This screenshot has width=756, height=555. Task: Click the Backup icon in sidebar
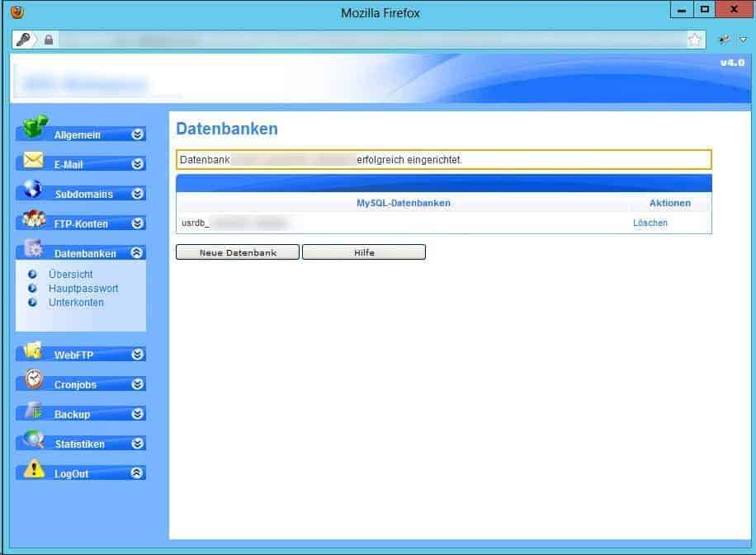[33, 410]
